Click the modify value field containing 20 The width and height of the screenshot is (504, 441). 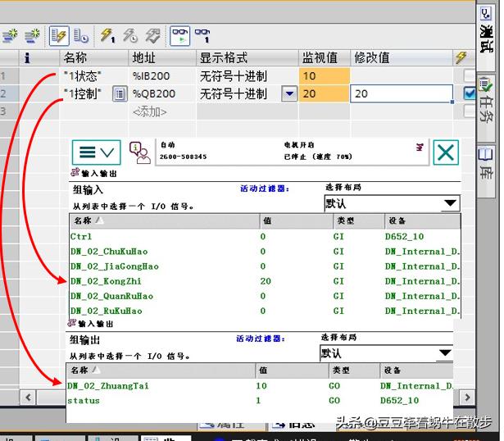402,94
